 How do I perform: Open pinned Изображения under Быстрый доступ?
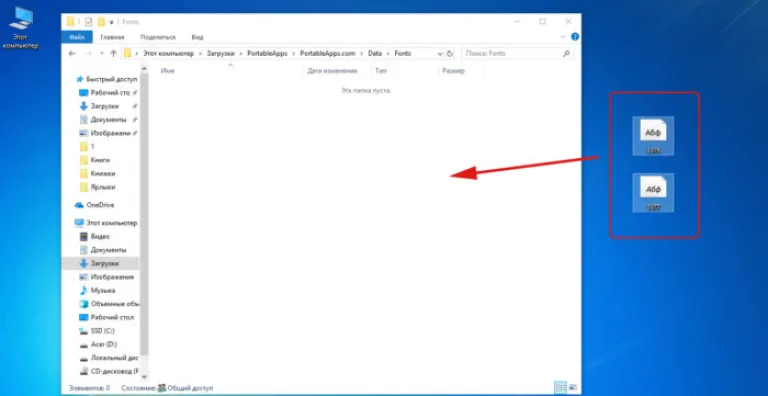(108, 133)
